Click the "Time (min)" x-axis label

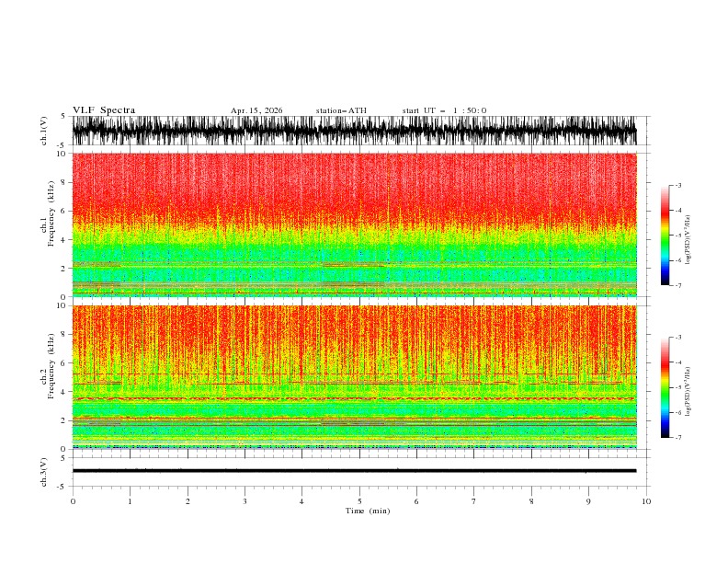(x=368, y=511)
